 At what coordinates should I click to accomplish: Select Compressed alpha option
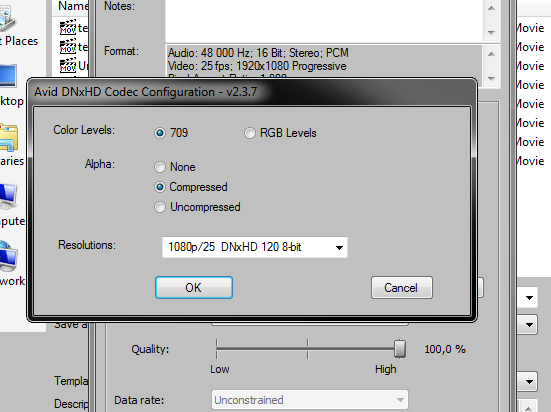point(160,187)
